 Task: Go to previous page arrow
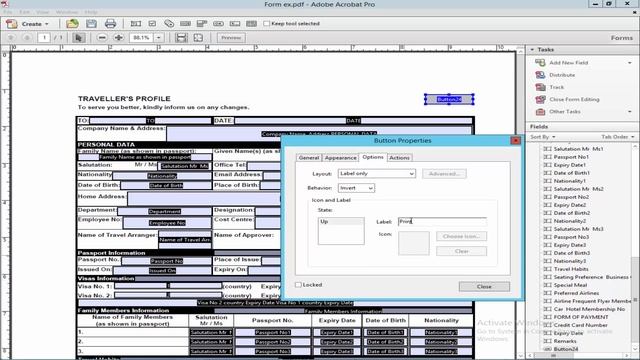[x=11, y=38]
